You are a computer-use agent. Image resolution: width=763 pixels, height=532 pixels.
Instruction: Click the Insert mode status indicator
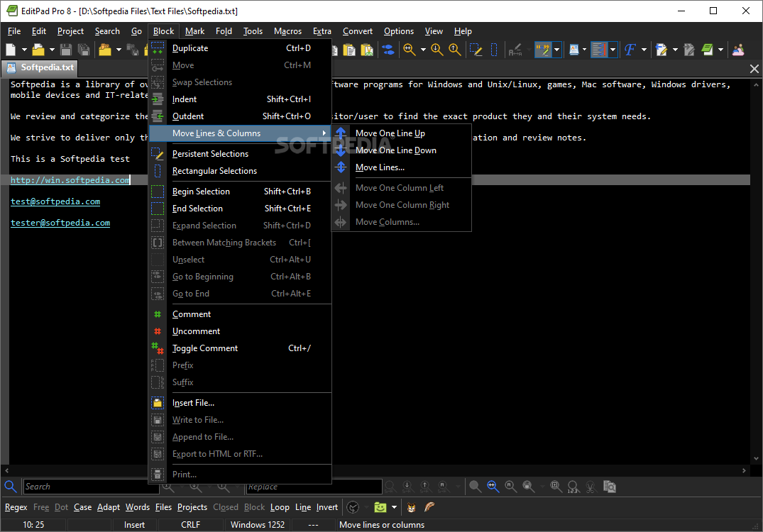click(134, 525)
